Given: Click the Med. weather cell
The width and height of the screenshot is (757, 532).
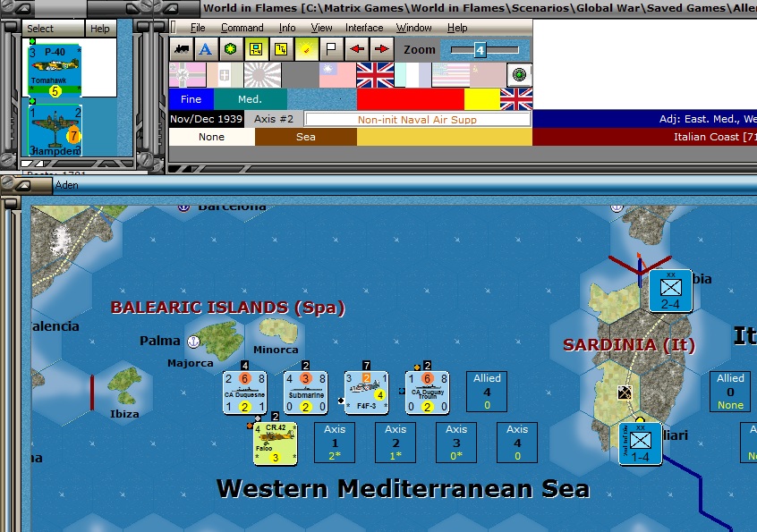Looking at the screenshot, I should pos(250,99).
